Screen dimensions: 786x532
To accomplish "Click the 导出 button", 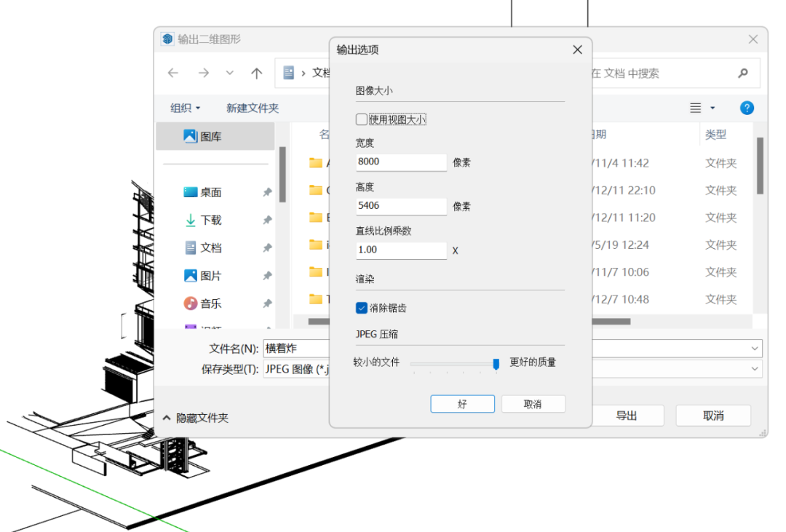I will pyautogui.click(x=628, y=416).
